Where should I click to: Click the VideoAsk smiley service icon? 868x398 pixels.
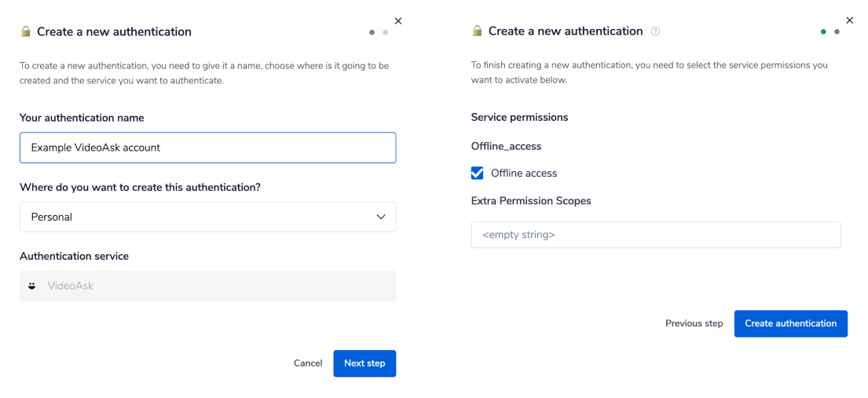[x=32, y=286]
